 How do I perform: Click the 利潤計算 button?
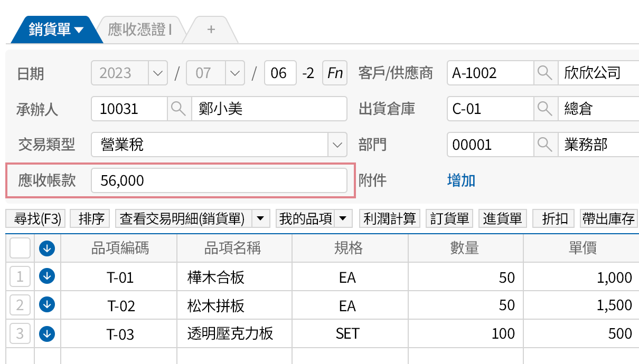coord(389,218)
